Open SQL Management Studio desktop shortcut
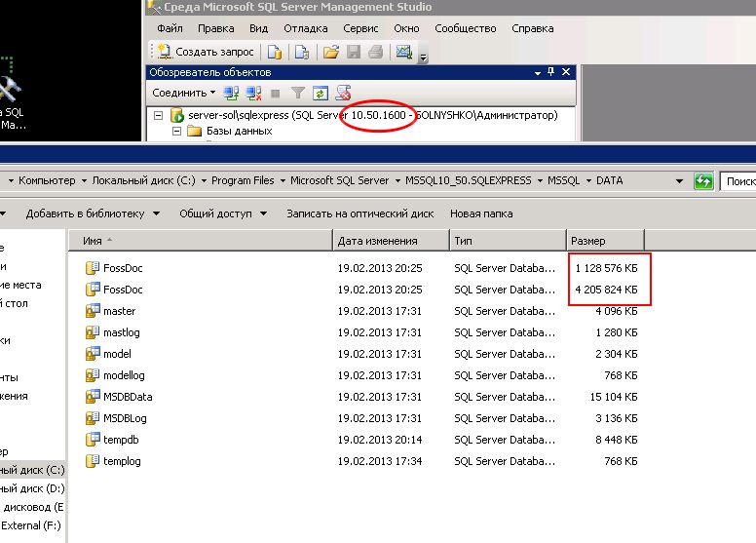 click(12, 97)
